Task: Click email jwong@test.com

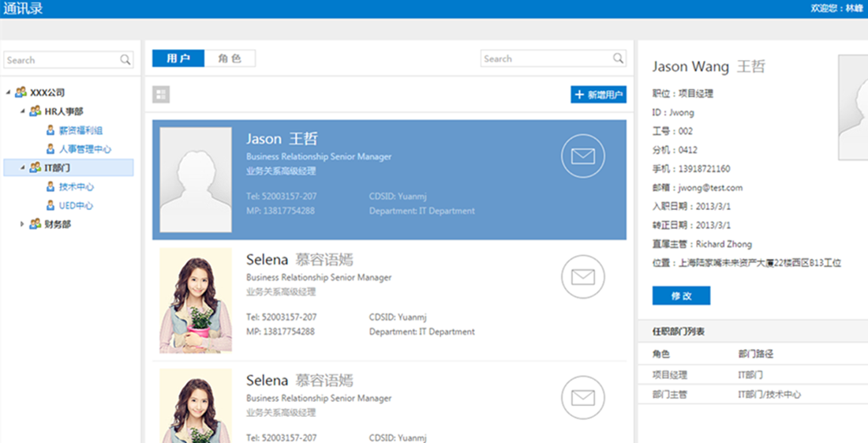Action: (x=711, y=188)
